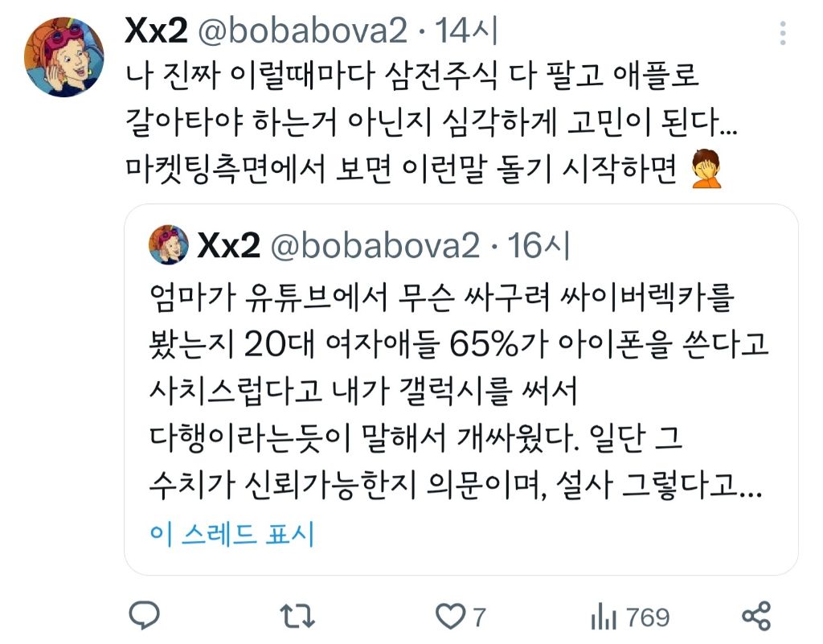The height and width of the screenshot is (644, 823).
Task: Open Xx2 display name on main tweet
Action: 156,31
